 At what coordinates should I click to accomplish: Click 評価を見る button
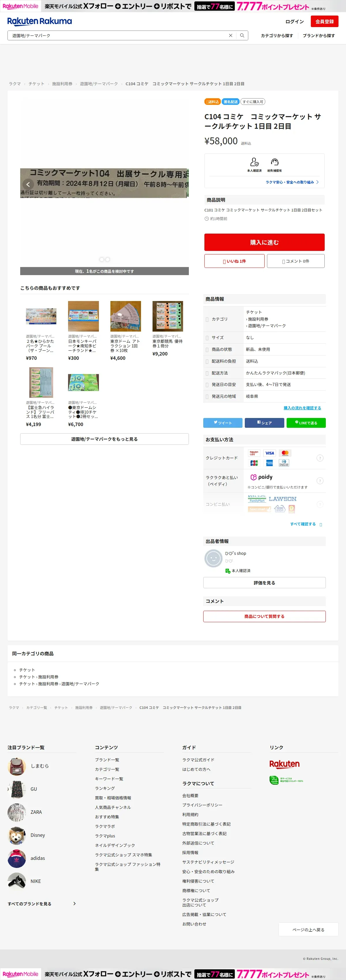click(x=264, y=582)
